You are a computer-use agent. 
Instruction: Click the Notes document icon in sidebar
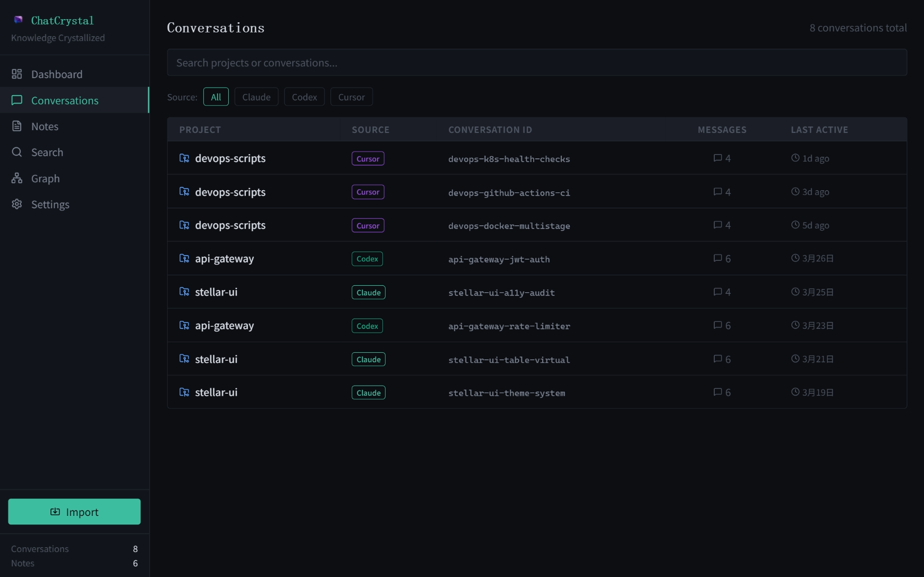[x=17, y=126]
